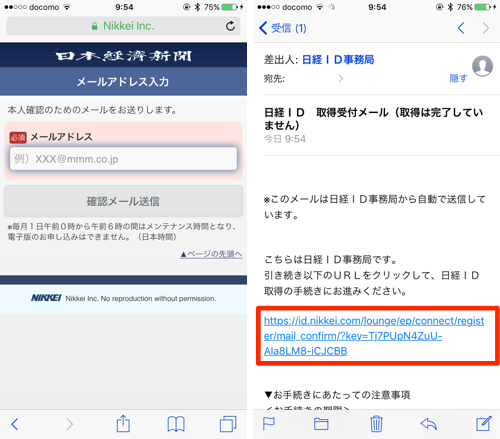Tap the 確認メール送信 button
The width and height of the screenshot is (500, 439).
(x=123, y=201)
